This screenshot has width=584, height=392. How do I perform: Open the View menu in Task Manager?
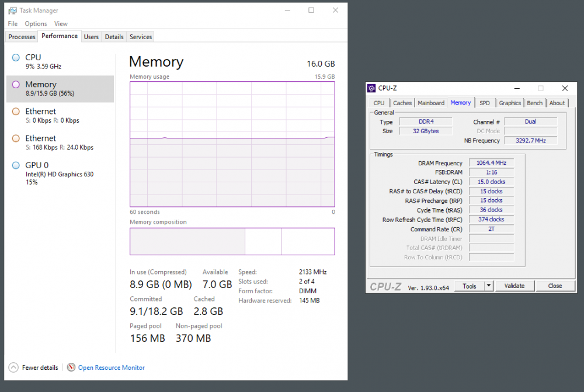(x=61, y=23)
